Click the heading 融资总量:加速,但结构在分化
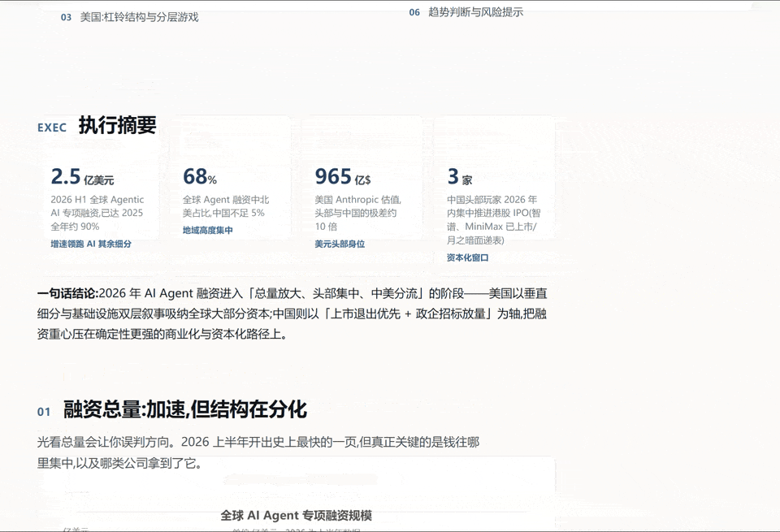The height and width of the screenshot is (532, 780). click(185, 409)
